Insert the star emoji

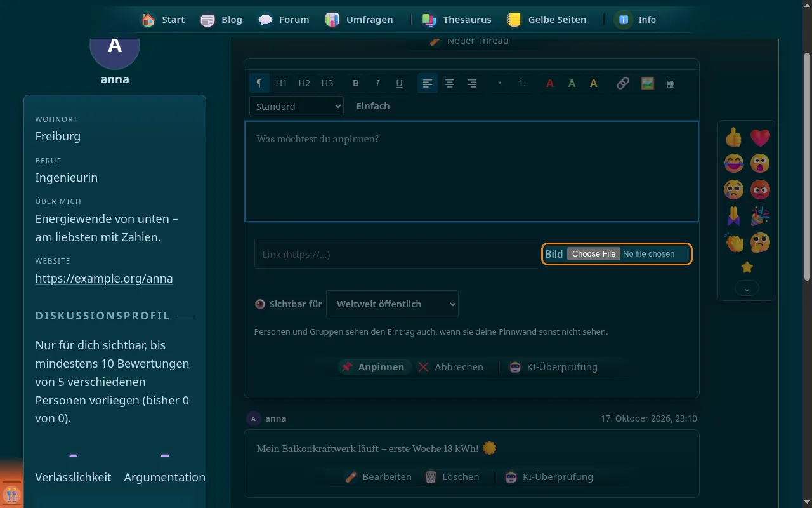coord(747,267)
